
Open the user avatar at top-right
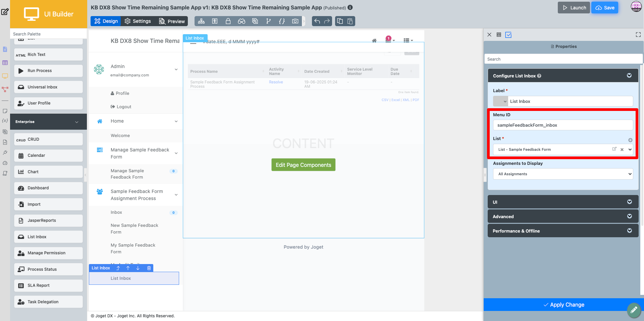[x=636, y=6]
